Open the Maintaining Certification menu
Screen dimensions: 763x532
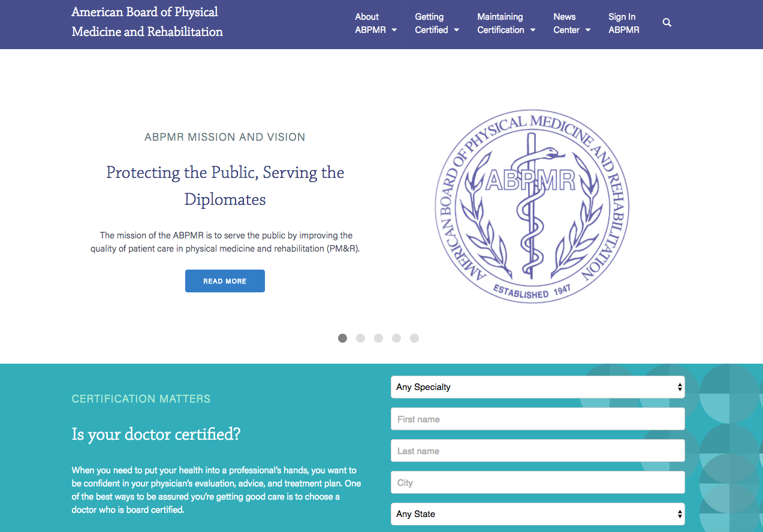pyautogui.click(x=506, y=23)
